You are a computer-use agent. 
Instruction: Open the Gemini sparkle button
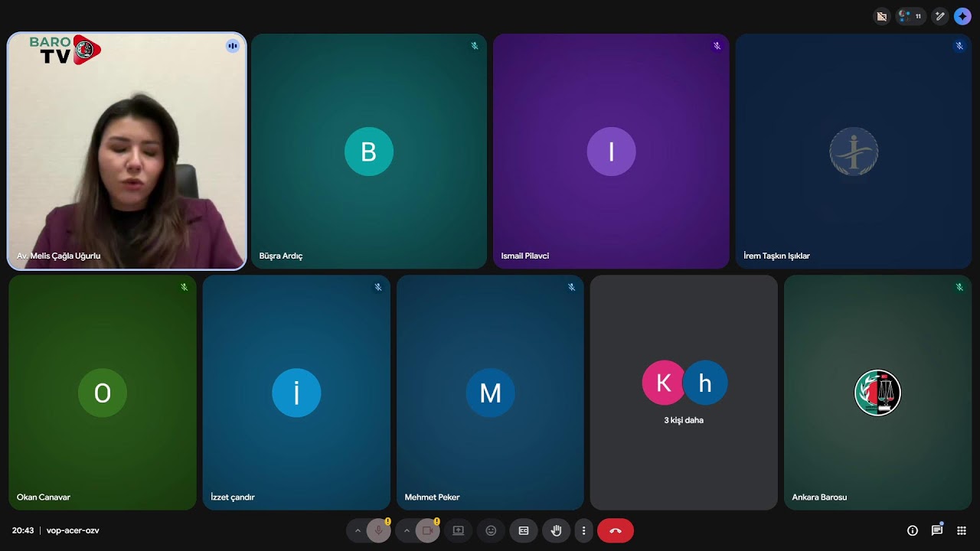(962, 16)
